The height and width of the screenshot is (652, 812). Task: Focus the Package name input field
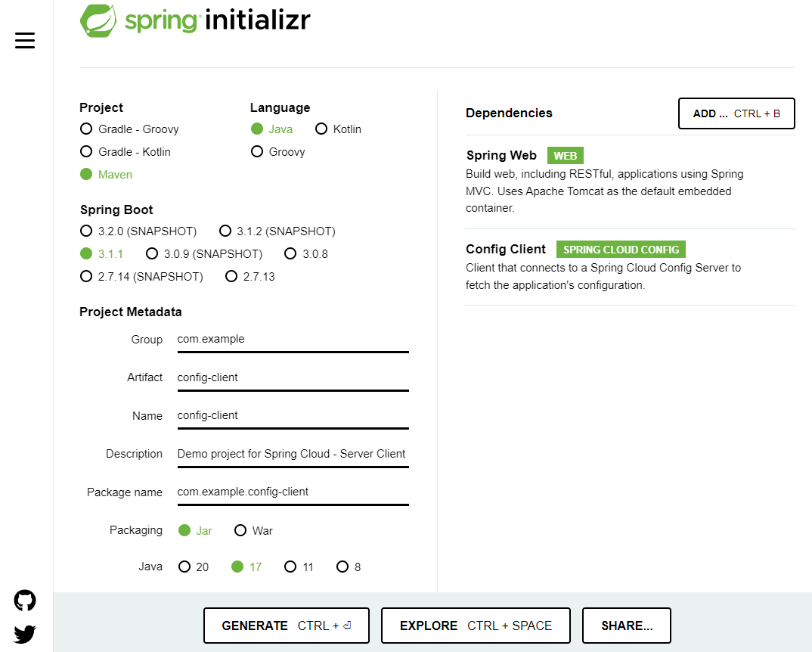click(x=293, y=492)
